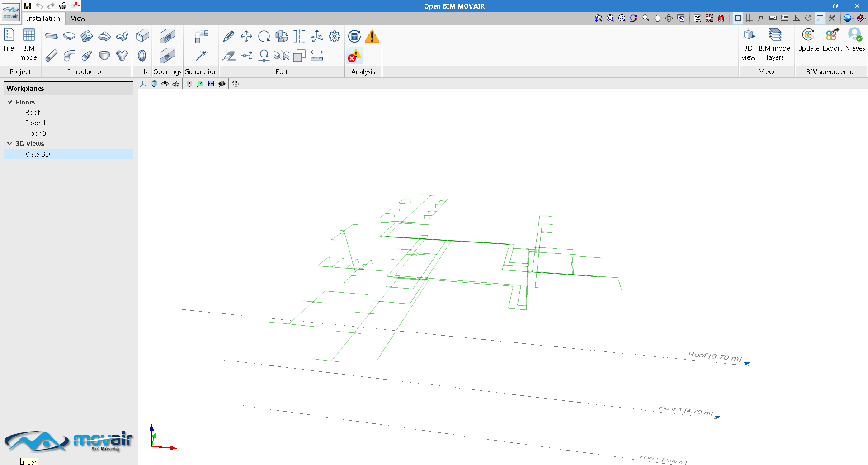
Task: Toggle the grid display
Action: 750,18
